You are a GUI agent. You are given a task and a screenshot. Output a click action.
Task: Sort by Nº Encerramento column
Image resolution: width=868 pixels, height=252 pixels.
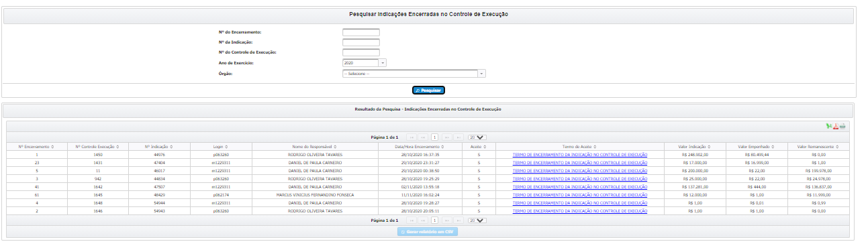pos(36,146)
